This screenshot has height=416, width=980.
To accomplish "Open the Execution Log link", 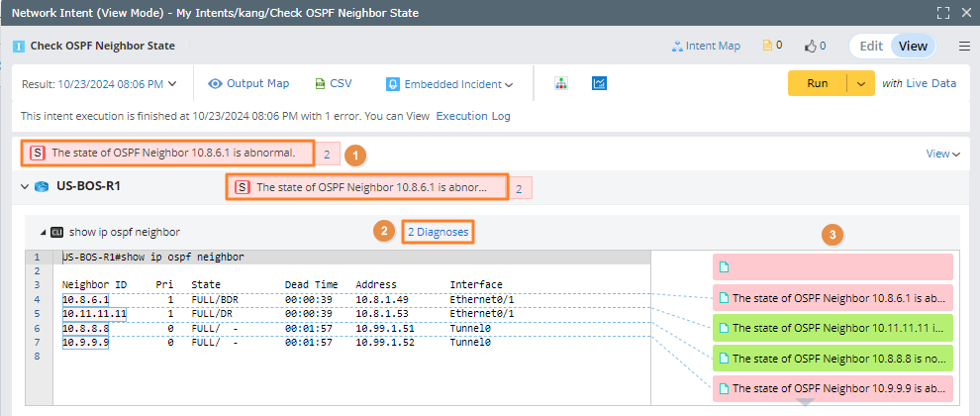I will [473, 116].
